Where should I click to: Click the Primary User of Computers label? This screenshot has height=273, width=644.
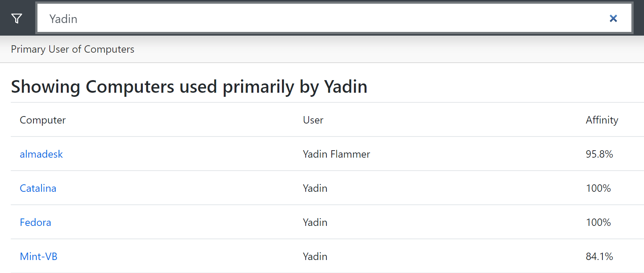[x=73, y=49]
